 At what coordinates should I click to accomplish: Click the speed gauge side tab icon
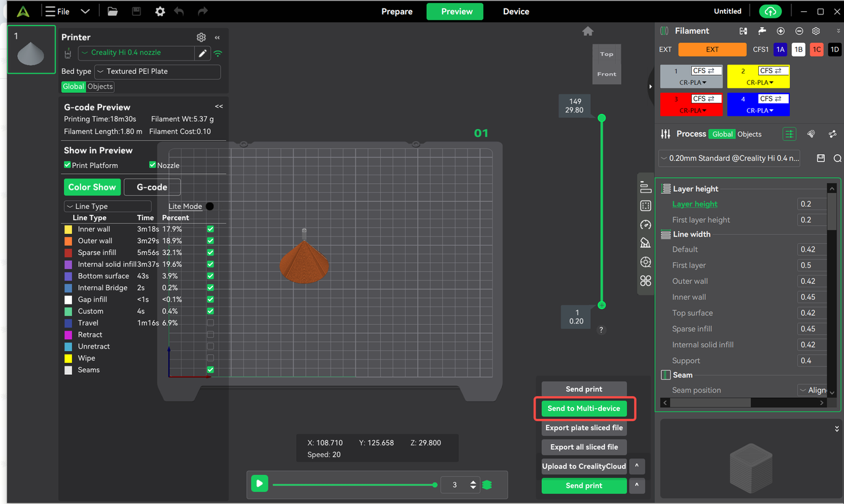(x=646, y=225)
